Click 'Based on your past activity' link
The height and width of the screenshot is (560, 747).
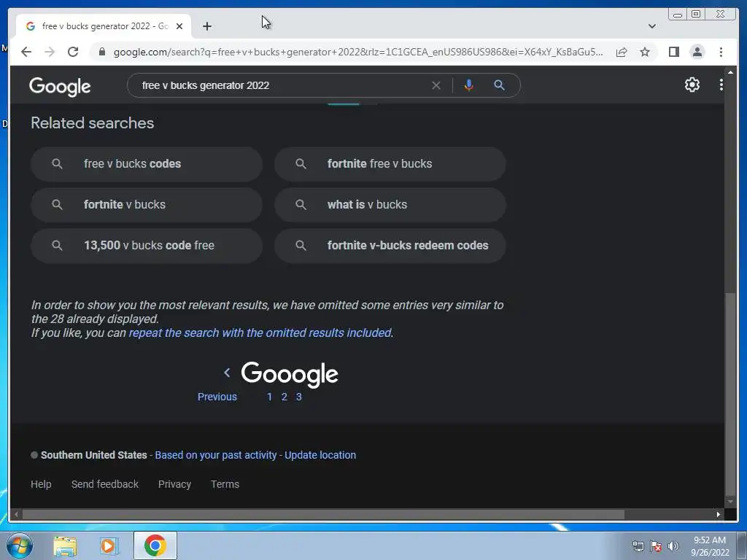(x=216, y=455)
